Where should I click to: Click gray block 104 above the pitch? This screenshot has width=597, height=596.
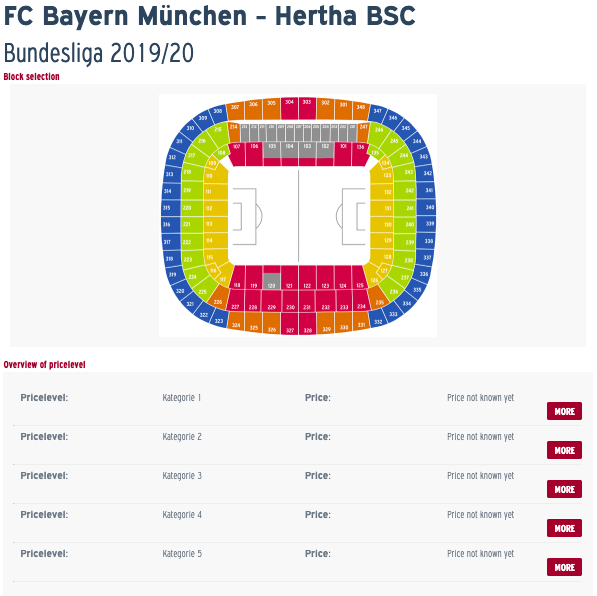coord(290,150)
